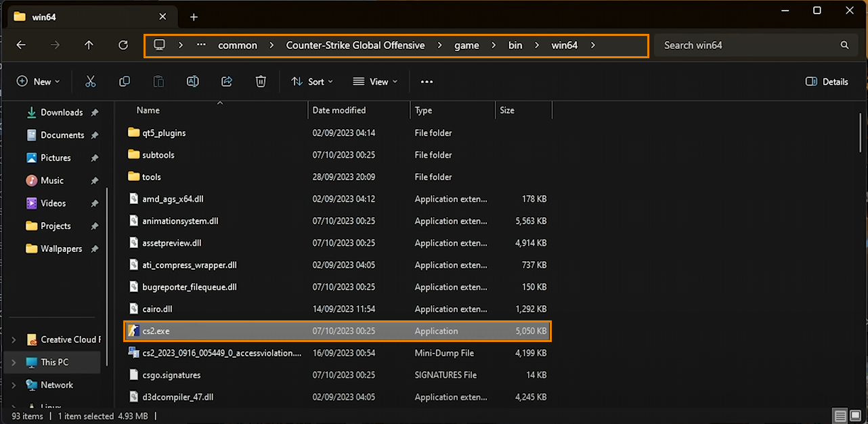Expand Network tree node
Screen dimensions: 868x424
pyautogui.click(x=14, y=385)
